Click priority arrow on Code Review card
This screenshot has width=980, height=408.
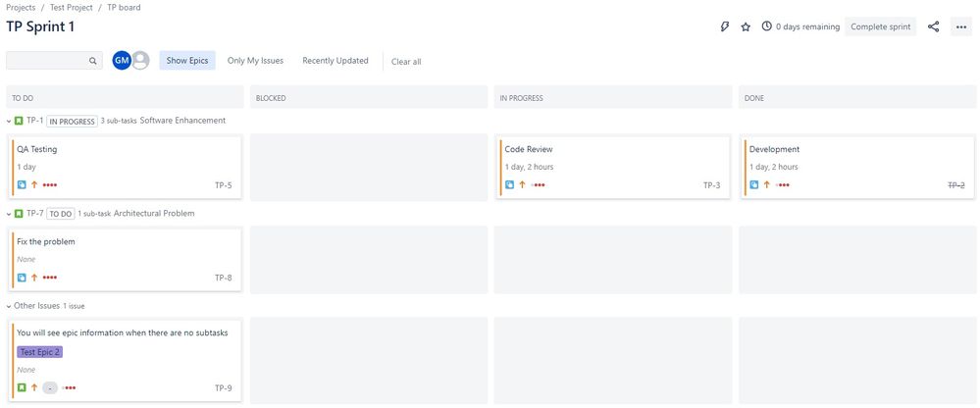[x=523, y=185]
